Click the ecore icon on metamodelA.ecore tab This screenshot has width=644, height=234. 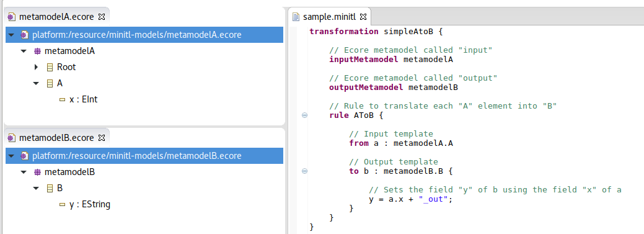click(x=12, y=17)
